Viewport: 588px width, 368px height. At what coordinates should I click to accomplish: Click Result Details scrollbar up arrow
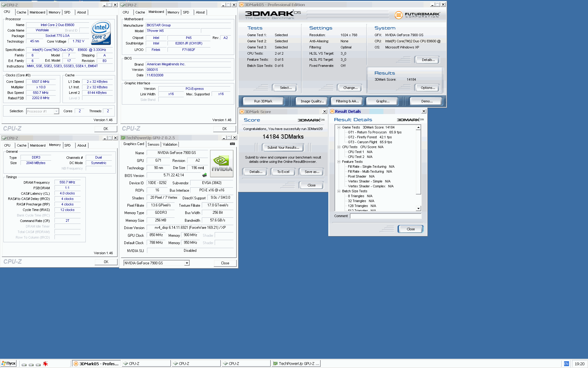pyautogui.click(x=418, y=127)
